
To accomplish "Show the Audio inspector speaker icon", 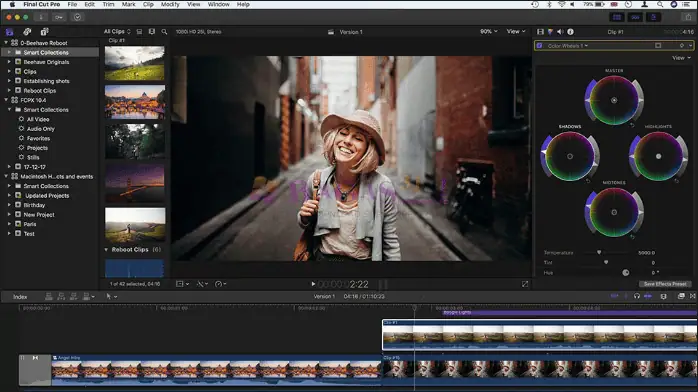I will [x=560, y=32].
